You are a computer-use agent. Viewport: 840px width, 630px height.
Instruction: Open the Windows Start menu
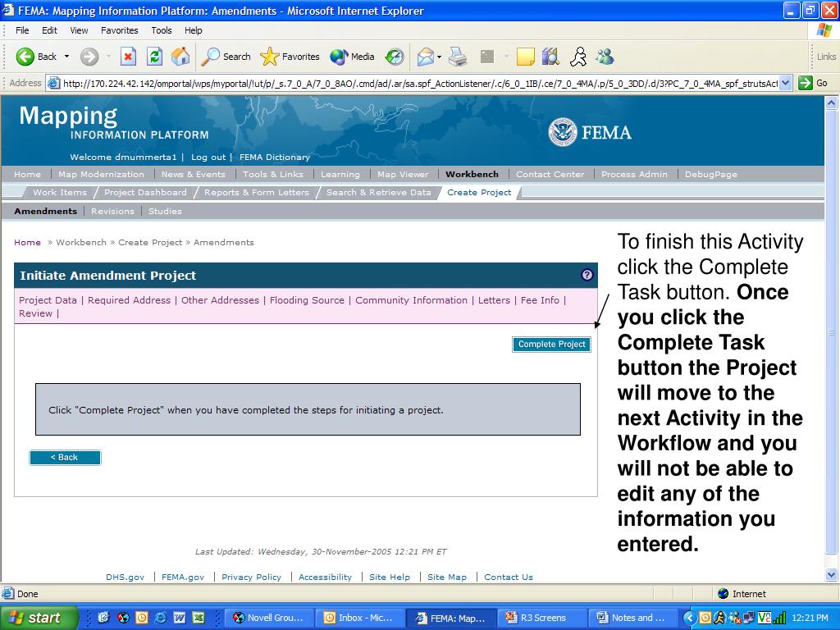pyautogui.click(x=39, y=618)
